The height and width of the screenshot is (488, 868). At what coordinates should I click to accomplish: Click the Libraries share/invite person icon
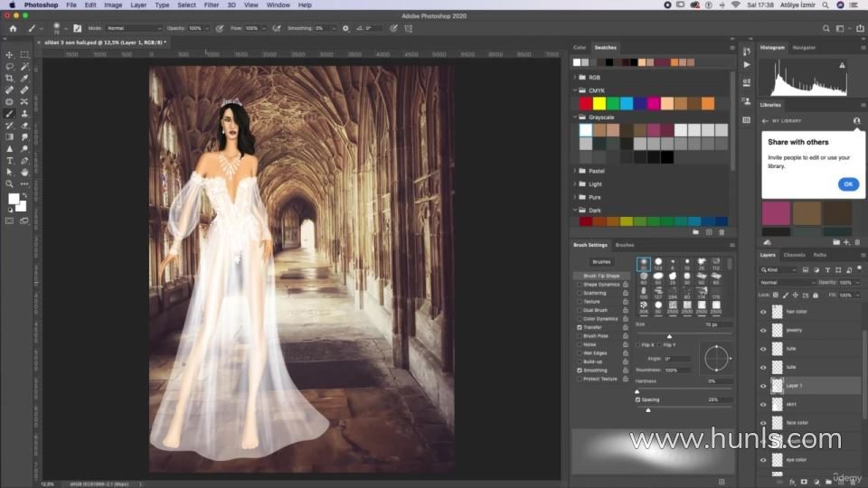856,120
